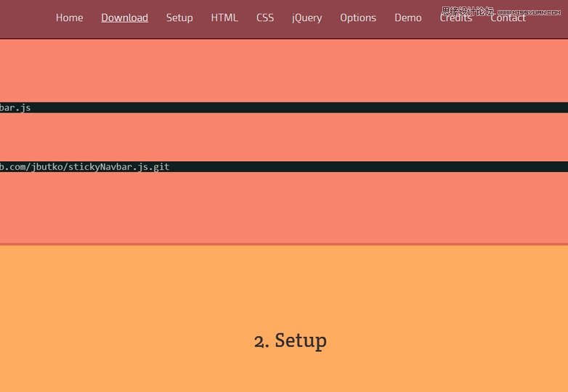Navigate to the Options section
This screenshot has width=568, height=392.
click(358, 18)
